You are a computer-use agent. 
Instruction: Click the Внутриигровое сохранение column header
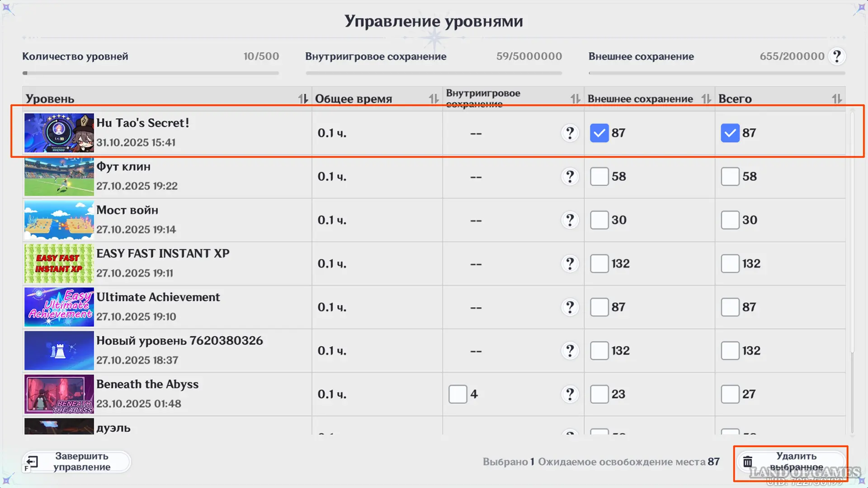pos(483,98)
